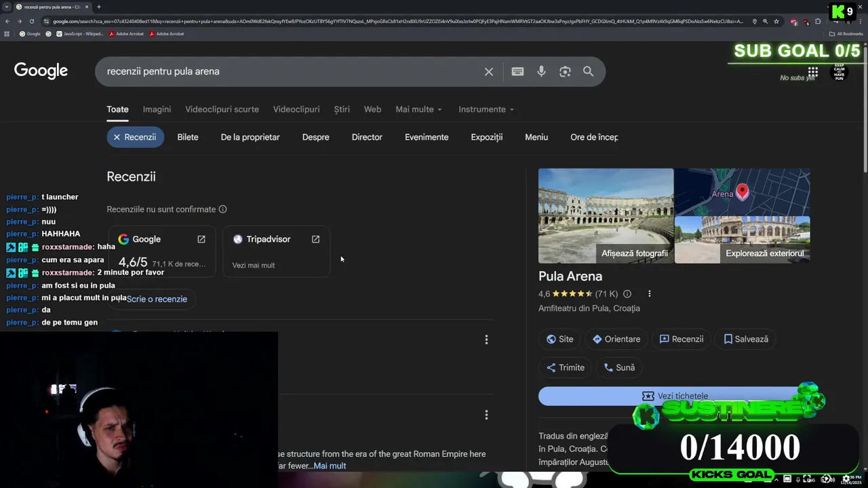Expand review with Mai mult link
The height and width of the screenshot is (488, 868).
[330, 466]
